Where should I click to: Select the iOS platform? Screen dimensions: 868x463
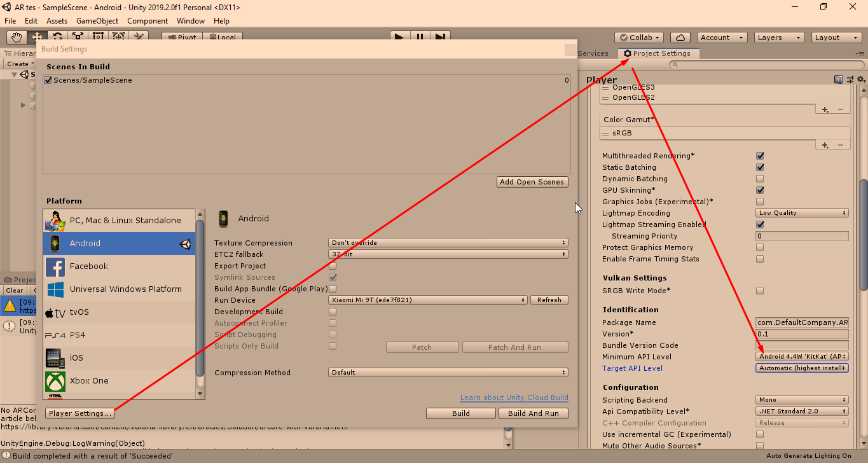pyautogui.click(x=119, y=358)
